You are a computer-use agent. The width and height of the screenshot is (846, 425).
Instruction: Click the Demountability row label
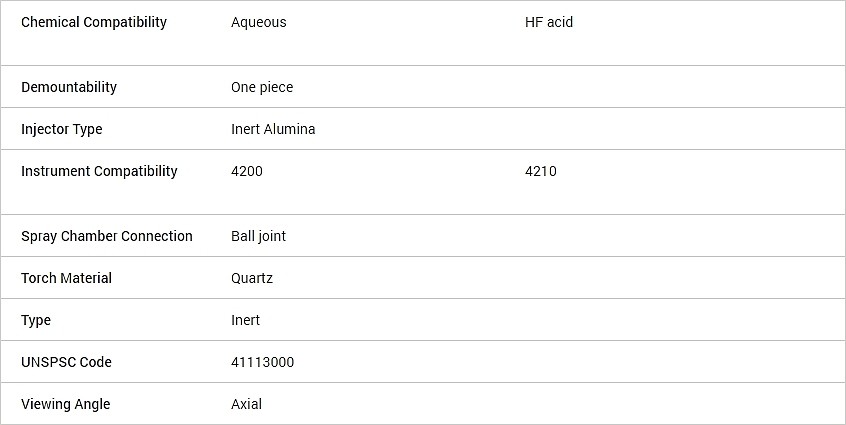pos(69,87)
